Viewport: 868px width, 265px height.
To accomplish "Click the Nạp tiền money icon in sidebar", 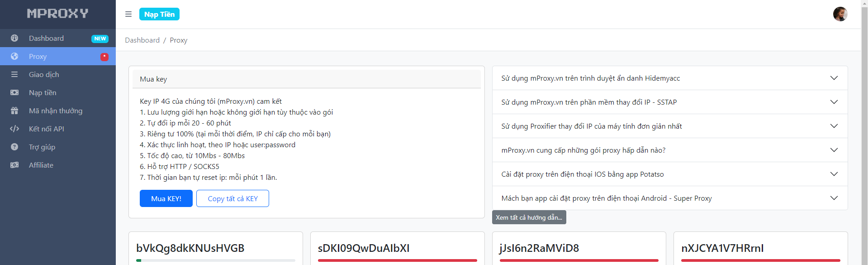I will point(14,93).
